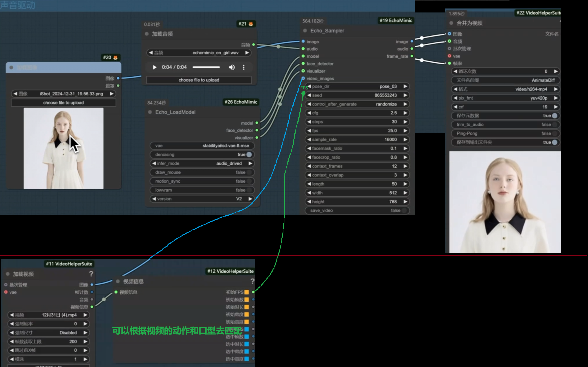This screenshot has width=588, height=367.
Task: Collapse the Echo_Sampler node via its dot
Action: pyautogui.click(x=305, y=31)
